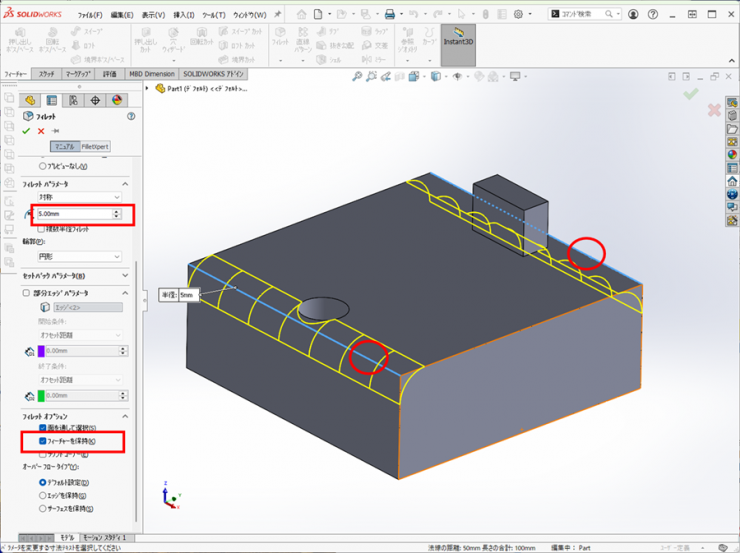740x553 pixels.
Task: Enable the 複数半径フィレット checkbox
Action: [x=42, y=228]
